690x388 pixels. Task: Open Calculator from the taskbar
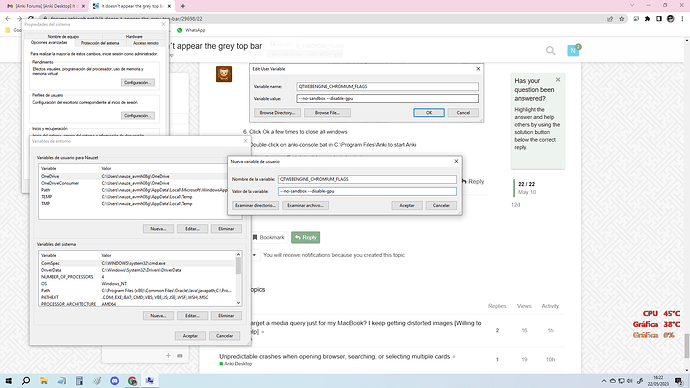click(x=79, y=381)
